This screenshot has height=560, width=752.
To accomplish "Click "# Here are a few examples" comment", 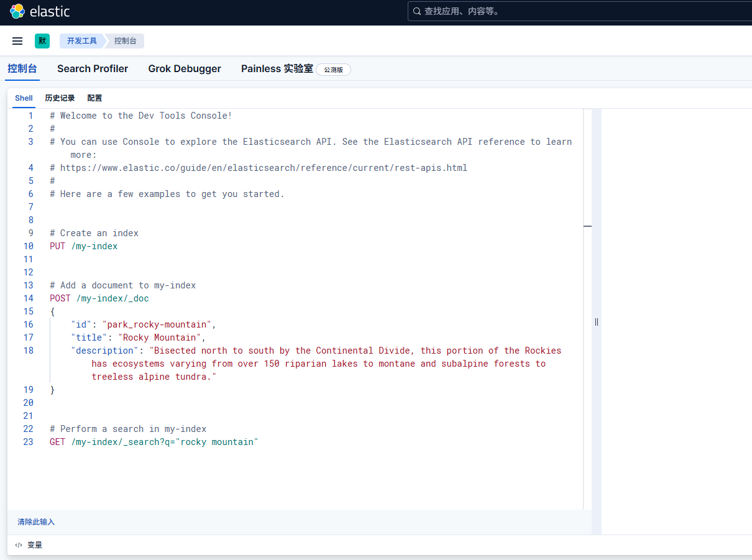I will (167, 194).
